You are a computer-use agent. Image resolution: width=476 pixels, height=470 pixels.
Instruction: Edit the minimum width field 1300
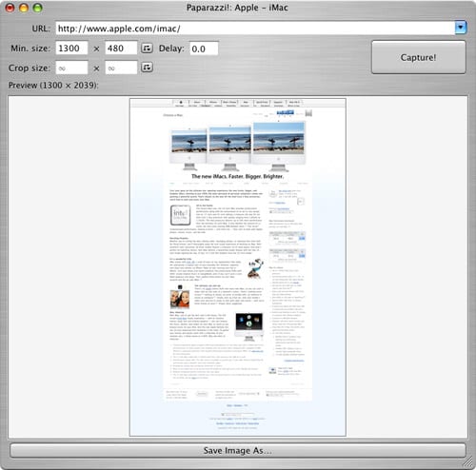coord(71,49)
